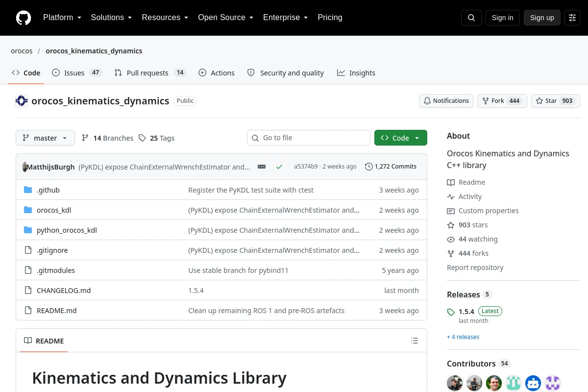View 14 Branches

point(107,138)
